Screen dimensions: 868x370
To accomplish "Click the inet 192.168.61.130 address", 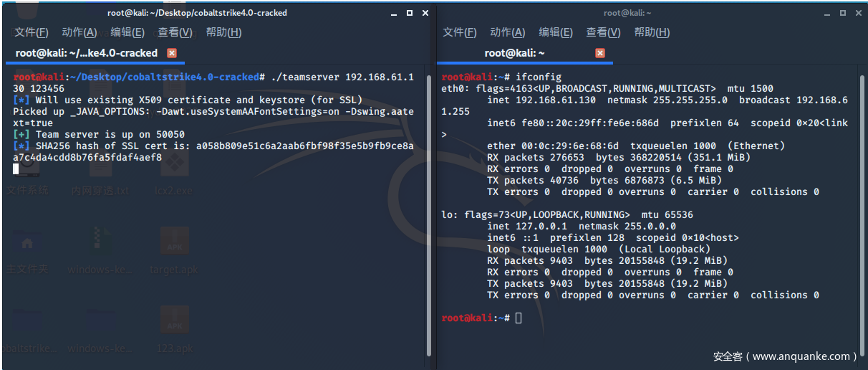I will pyautogui.click(x=541, y=100).
